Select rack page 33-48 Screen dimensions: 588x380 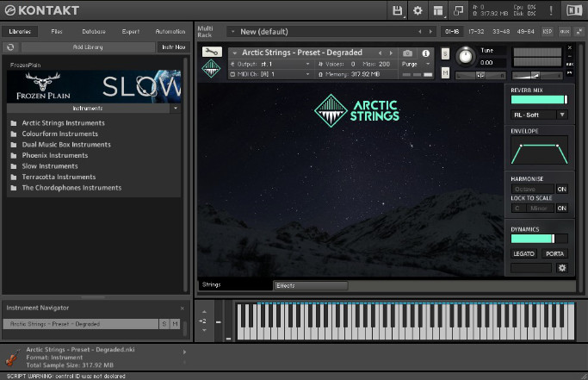[x=501, y=32]
